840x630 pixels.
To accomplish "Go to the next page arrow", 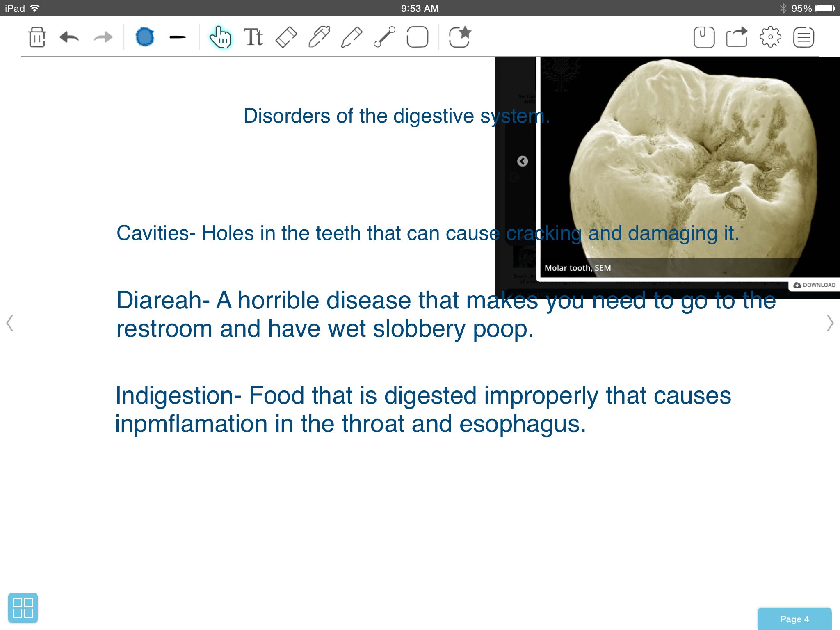I will [x=830, y=323].
